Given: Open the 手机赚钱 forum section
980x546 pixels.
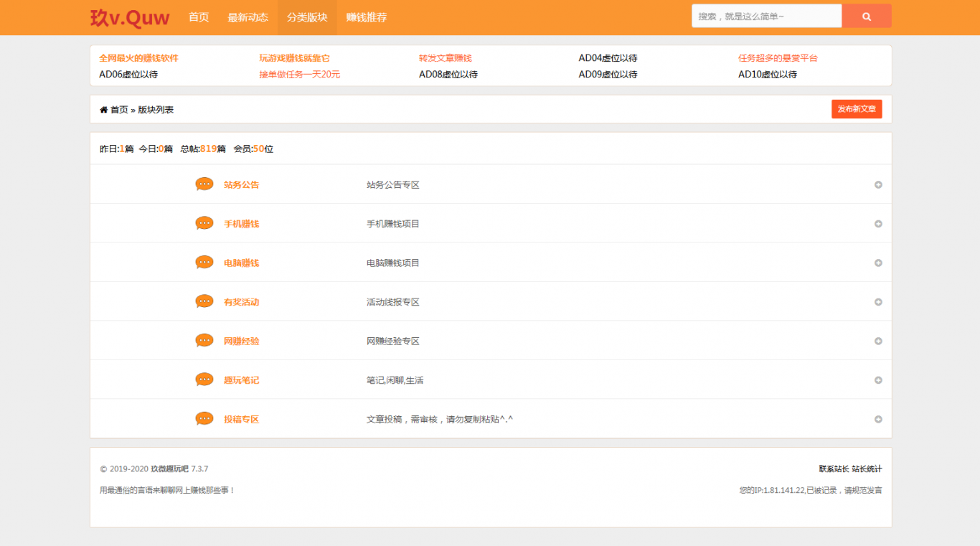Looking at the screenshot, I should click(241, 224).
